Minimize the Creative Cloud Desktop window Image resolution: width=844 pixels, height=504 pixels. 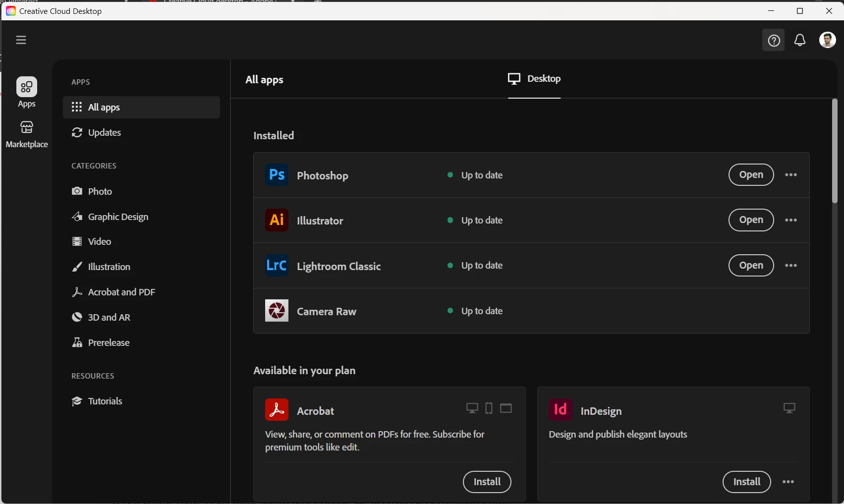771,11
